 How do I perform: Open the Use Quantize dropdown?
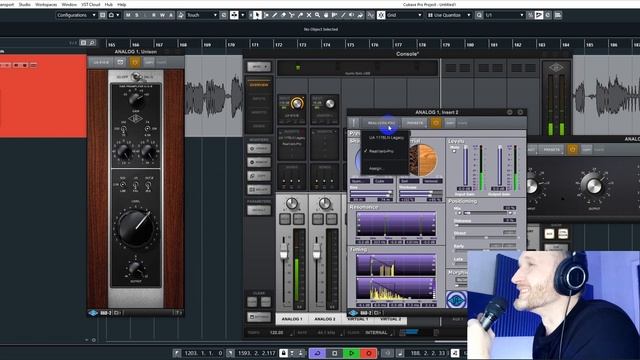(x=449, y=15)
